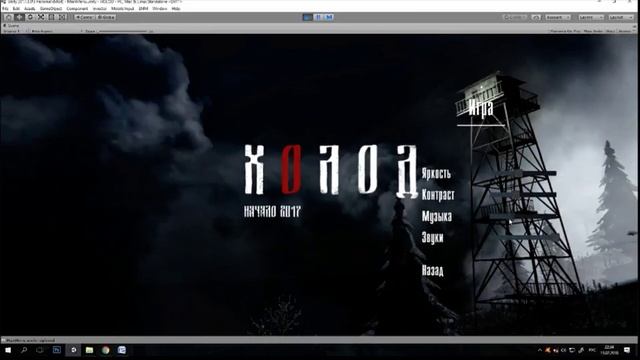This screenshot has width=640, height=360.
Task: Open File Explorer from taskbar
Action: pyautogui.click(x=89, y=350)
